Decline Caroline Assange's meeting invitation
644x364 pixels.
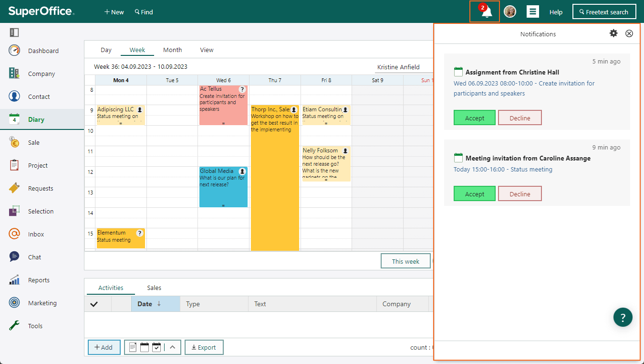click(x=520, y=194)
